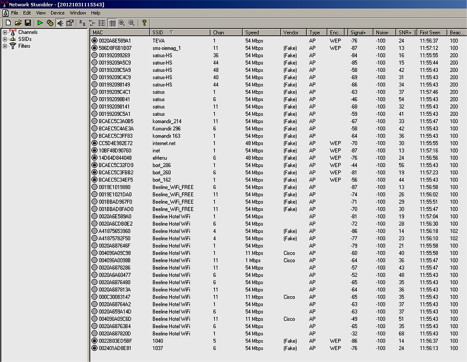Select the '1040' SSID cell

(158, 341)
